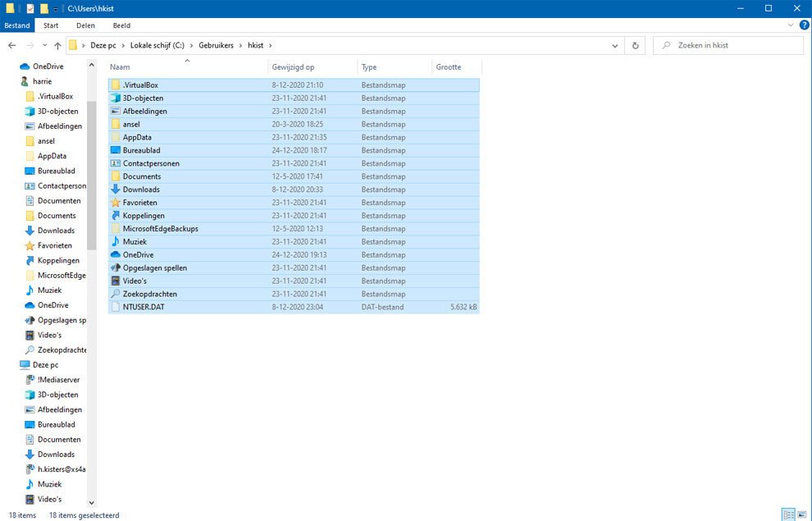Select Documents folder name in file list
This screenshot has width=812, height=521.
click(x=142, y=176)
